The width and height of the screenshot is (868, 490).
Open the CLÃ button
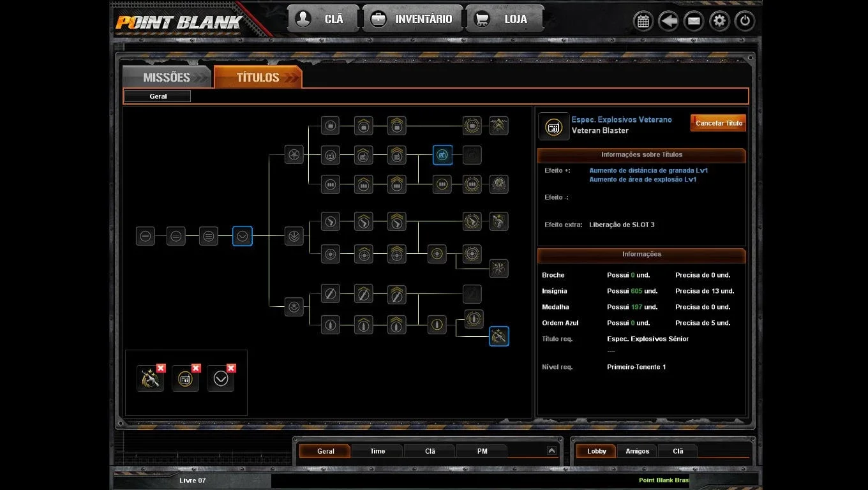(x=323, y=19)
